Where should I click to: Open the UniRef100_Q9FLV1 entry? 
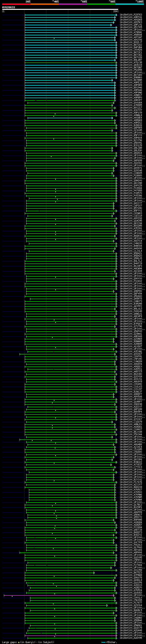click(131, 25)
